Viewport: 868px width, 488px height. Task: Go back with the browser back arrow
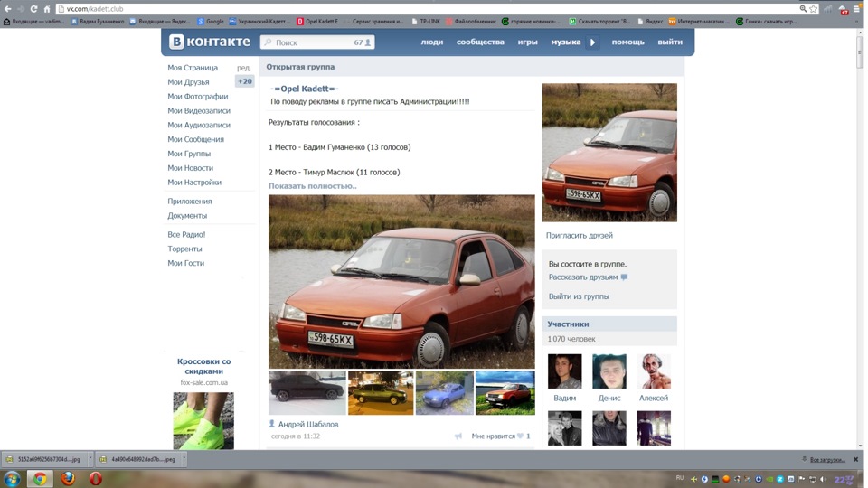point(8,9)
